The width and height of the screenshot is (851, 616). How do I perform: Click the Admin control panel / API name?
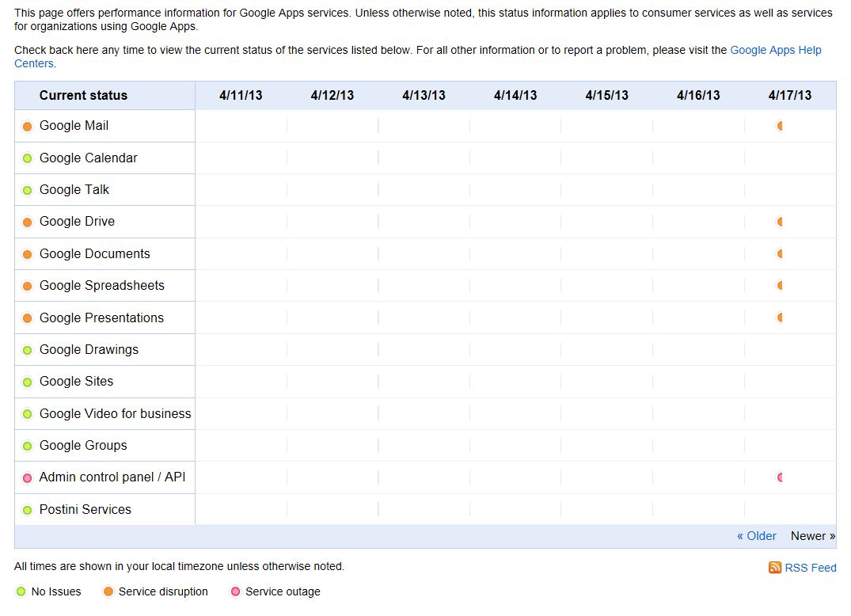(112, 477)
